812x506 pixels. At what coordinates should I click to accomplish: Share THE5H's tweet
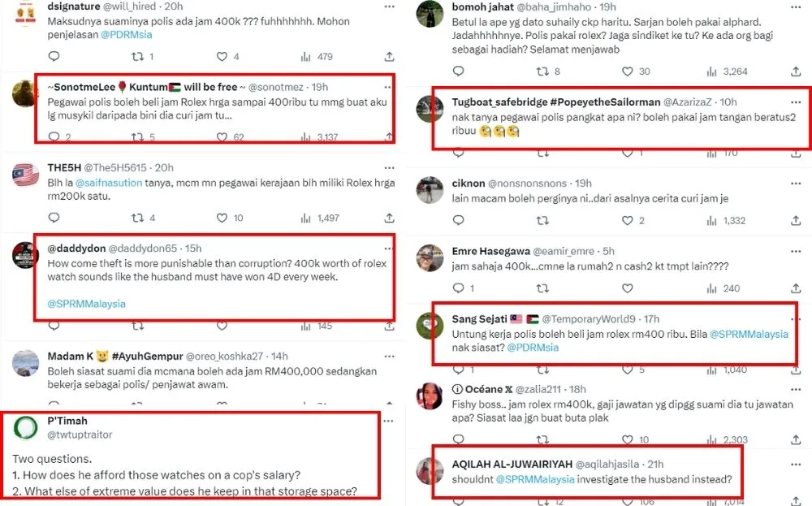point(390,218)
